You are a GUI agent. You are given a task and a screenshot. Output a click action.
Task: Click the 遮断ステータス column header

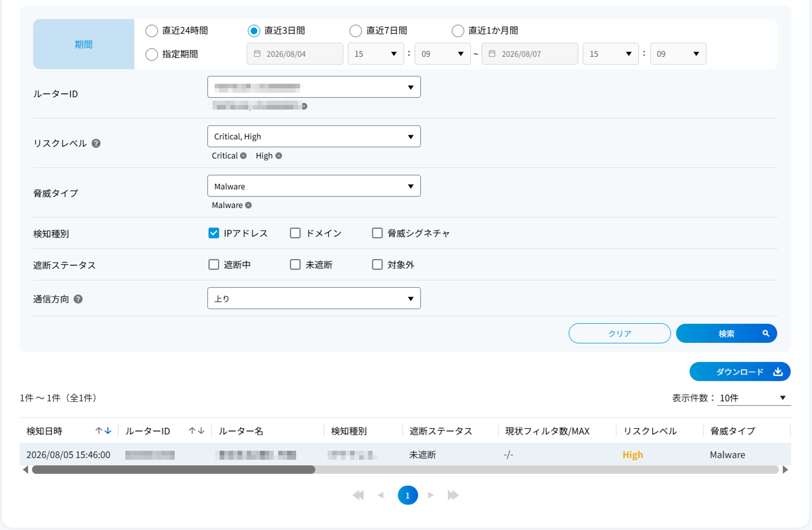click(x=441, y=431)
